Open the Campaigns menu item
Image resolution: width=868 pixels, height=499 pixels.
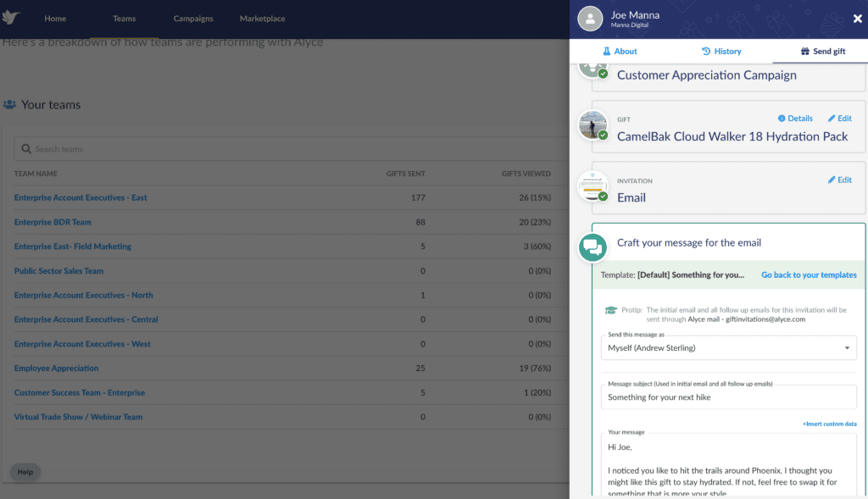(x=193, y=19)
